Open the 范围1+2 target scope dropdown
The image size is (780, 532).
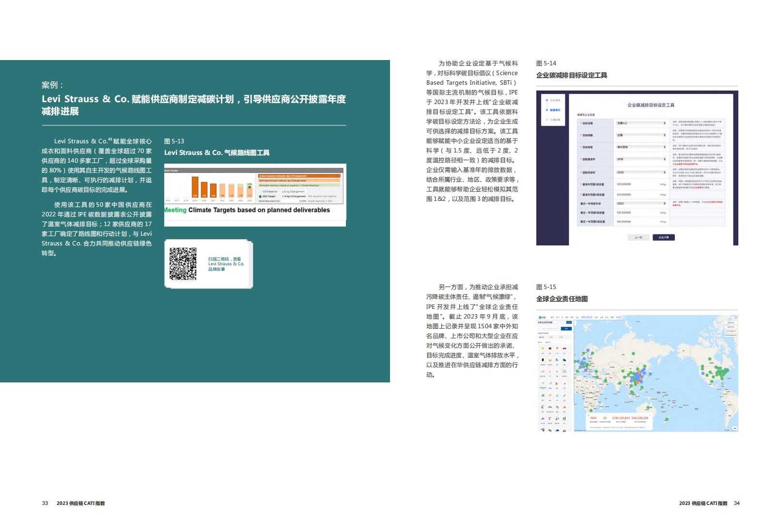click(641, 123)
